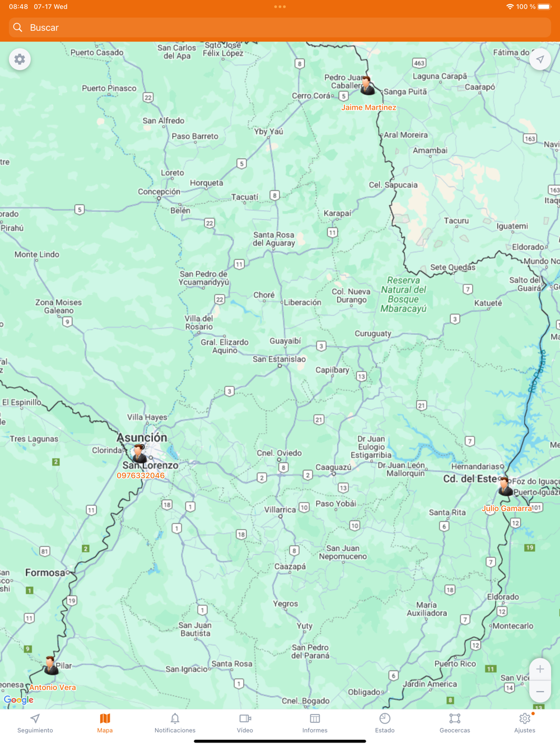
Task: Tap the three-dot multitasking indicator
Action: click(280, 7)
